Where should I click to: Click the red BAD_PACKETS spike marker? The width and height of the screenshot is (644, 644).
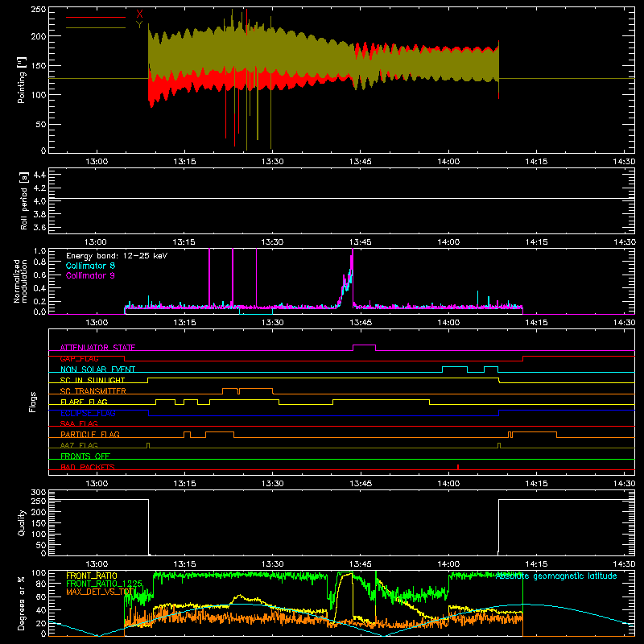pos(458,467)
